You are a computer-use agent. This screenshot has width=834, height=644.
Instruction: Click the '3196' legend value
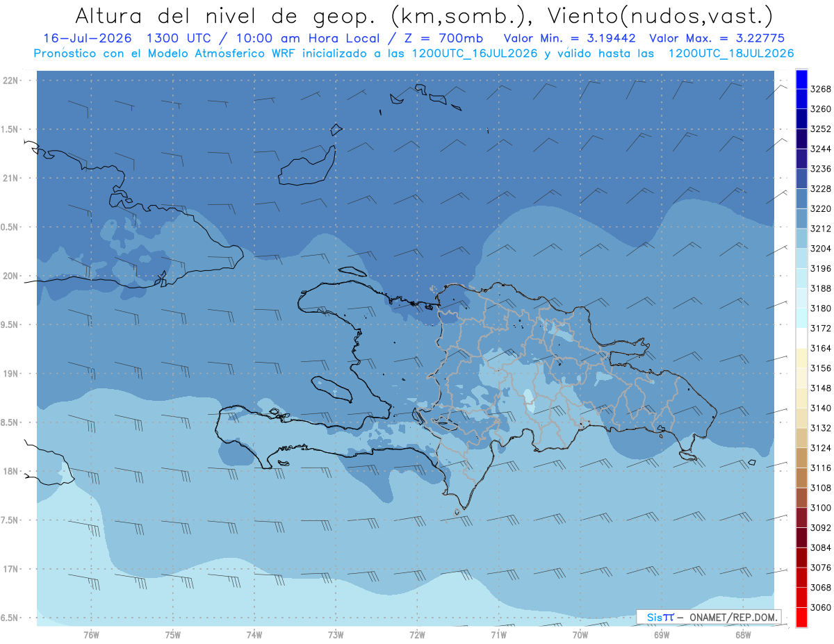click(821, 268)
